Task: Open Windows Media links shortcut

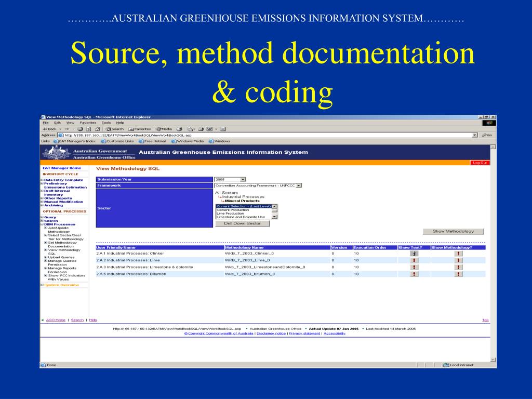Action: pyautogui.click(x=188, y=141)
